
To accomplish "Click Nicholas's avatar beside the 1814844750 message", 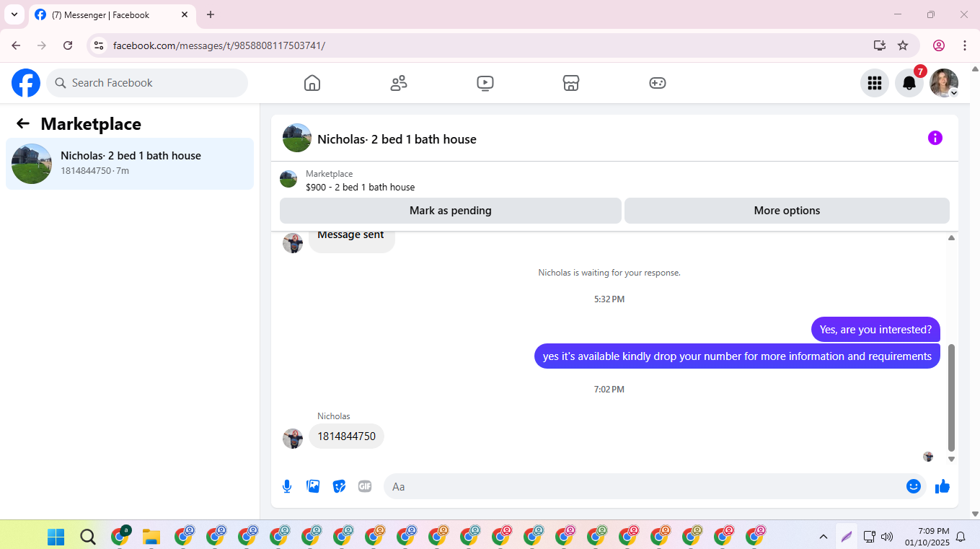I will (293, 439).
